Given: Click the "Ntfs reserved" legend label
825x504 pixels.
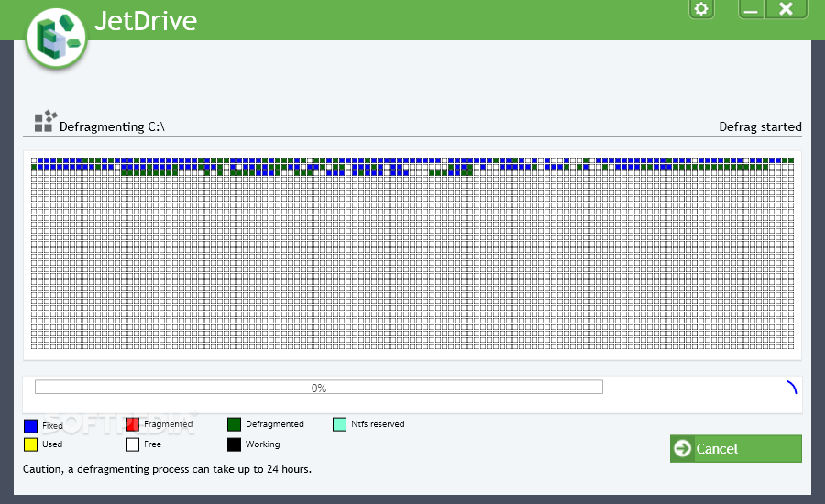Looking at the screenshot, I should (378, 424).
